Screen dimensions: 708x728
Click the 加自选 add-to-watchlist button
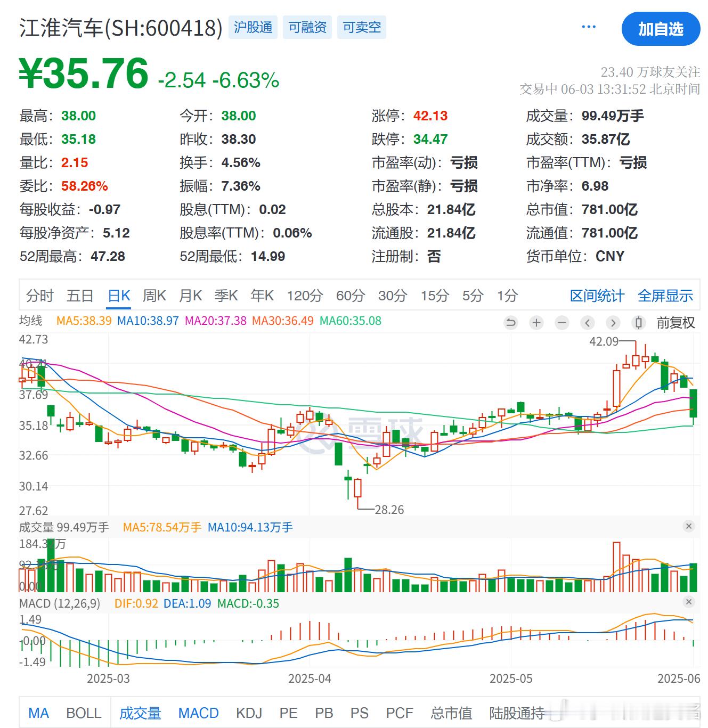(x=661, y=29)
